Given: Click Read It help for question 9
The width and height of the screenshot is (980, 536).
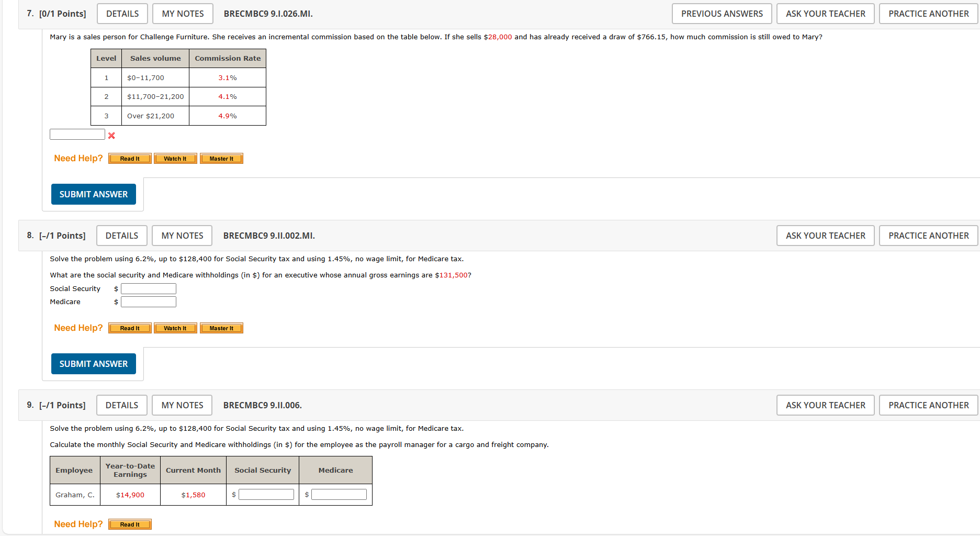Looking at the screenshot, I should [129, 524].
